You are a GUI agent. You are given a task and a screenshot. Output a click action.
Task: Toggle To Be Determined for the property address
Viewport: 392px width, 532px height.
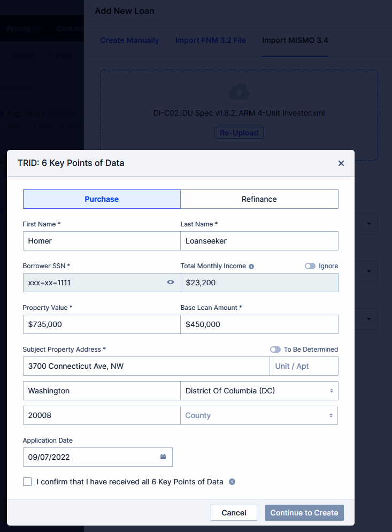tap(275, 349)
